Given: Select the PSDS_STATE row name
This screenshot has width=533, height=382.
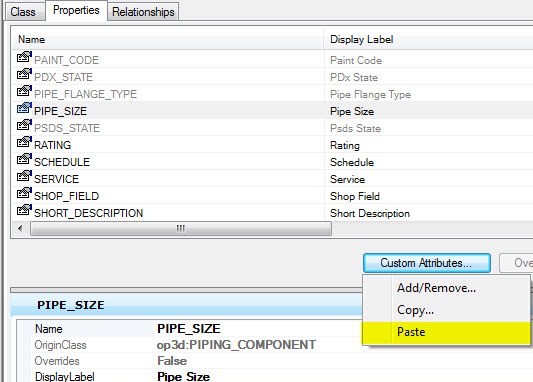Looking at the screenshot, I should pos(67,128).
